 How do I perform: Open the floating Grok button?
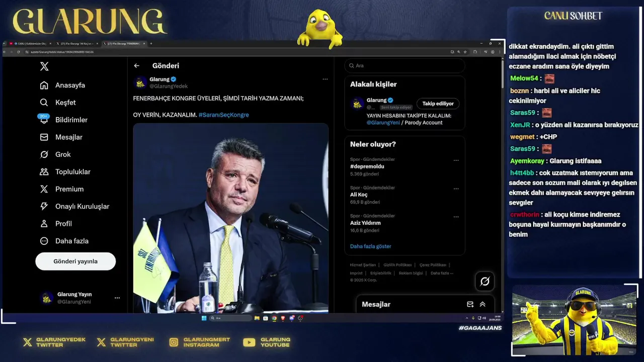point(485,282)
